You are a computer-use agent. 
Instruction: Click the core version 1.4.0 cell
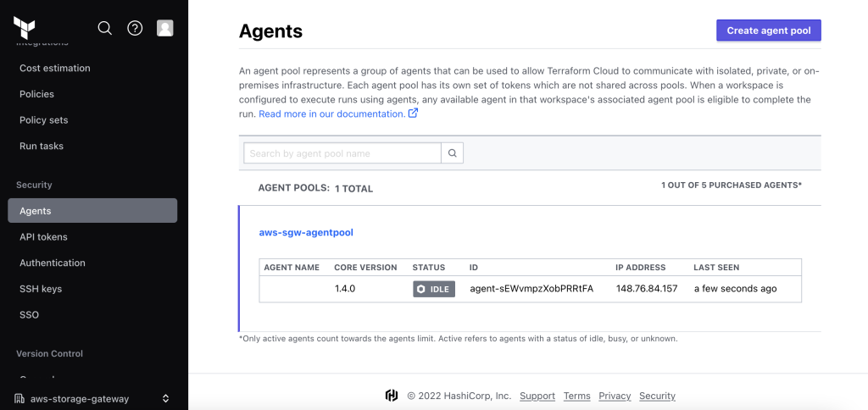tap(347, 289)
